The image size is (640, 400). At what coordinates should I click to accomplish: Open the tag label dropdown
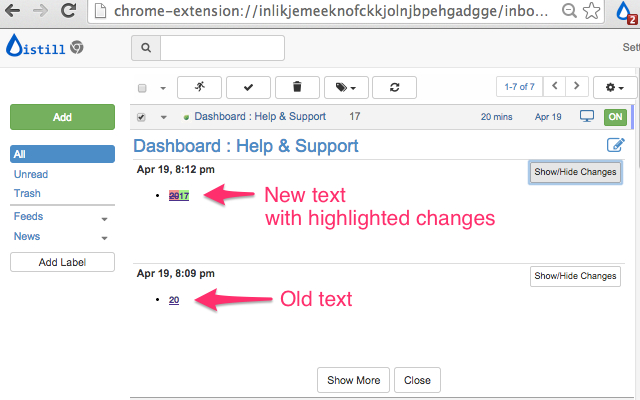(x=345, y=87)
